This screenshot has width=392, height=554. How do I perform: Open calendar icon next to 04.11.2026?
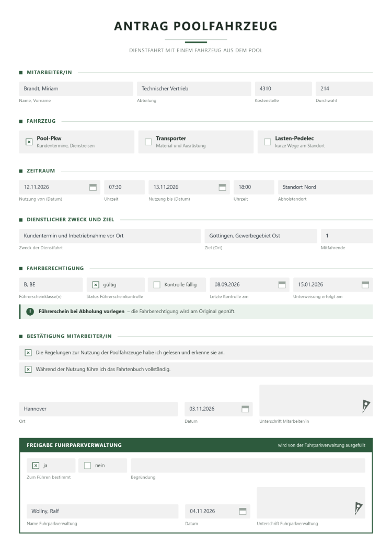click(243, 511)
